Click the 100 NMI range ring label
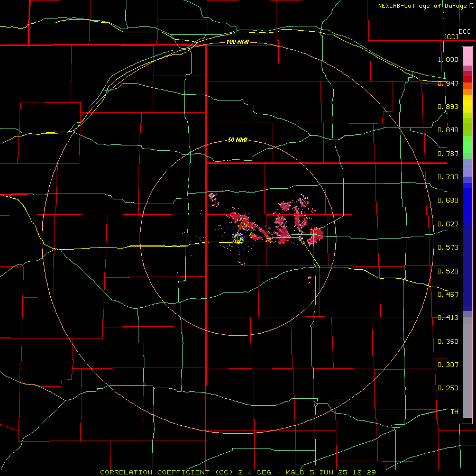The height and width of the screenshot is (476, 476). (x=237, y=42)
